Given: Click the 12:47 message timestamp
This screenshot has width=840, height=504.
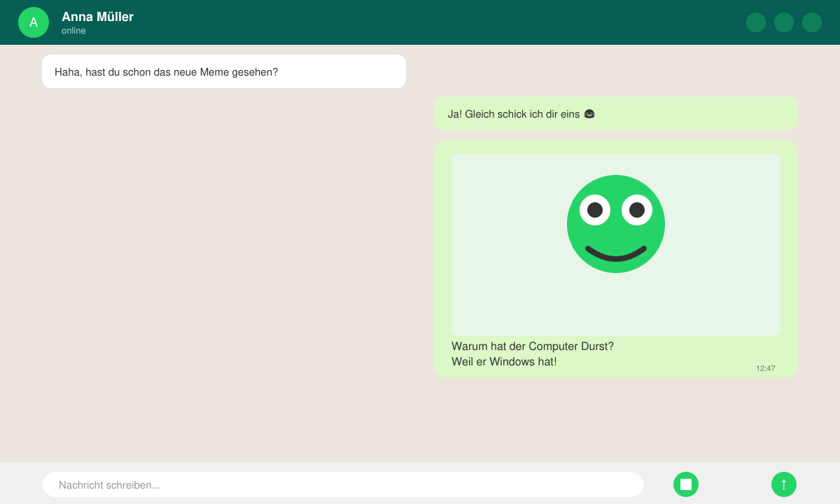Looking at the screenshot, I should click(x=766, y=368).
